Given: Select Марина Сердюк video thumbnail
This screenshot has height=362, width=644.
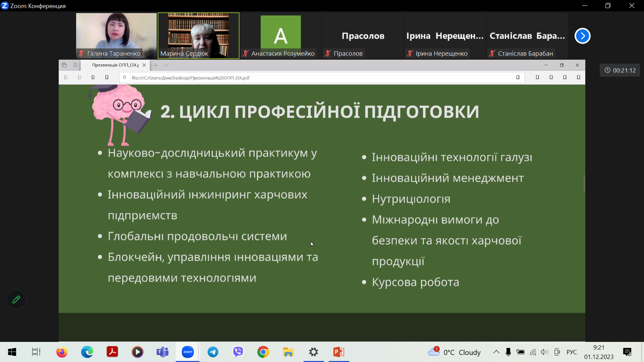Looking at the screenshot, I should click(198, 35).
